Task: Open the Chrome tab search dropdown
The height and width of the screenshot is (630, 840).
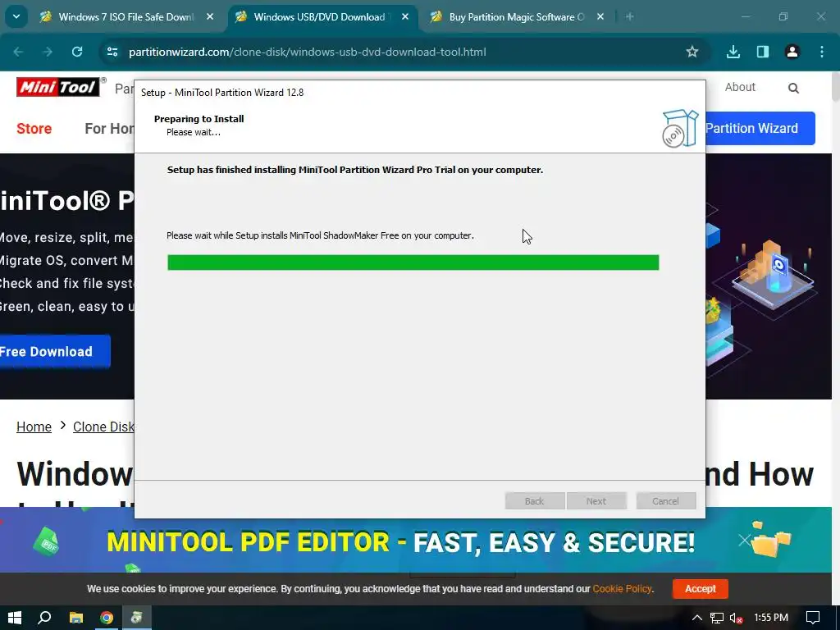Action: 16,16
